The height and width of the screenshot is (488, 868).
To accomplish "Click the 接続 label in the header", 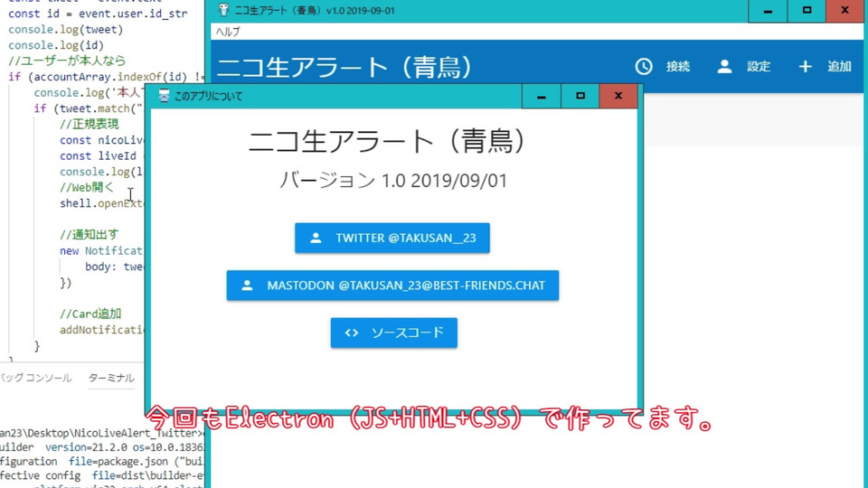I will (x=677, y=66).
